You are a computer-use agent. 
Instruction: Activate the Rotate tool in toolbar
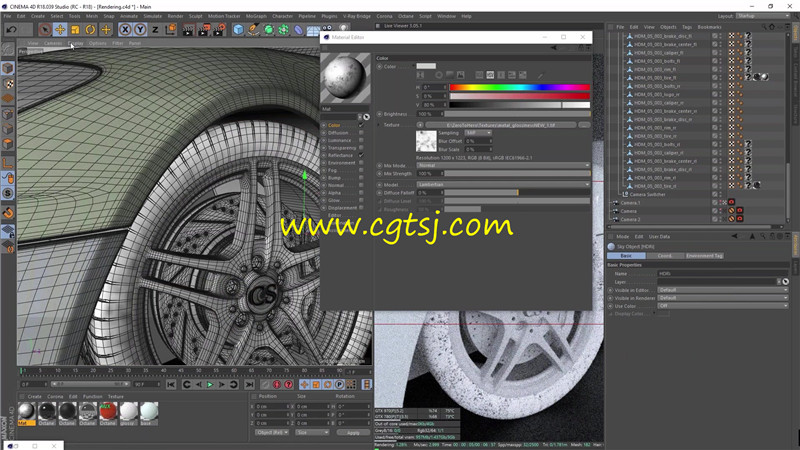tap(90, 30)
